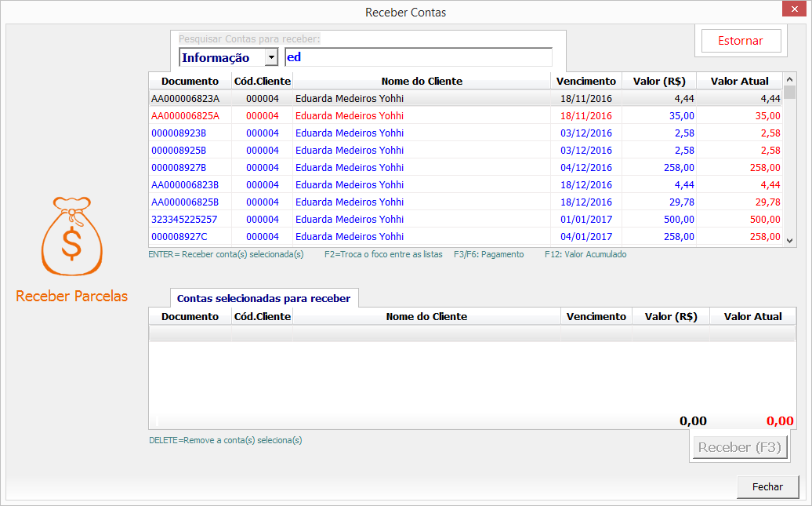Click the Nome do Cliente header in upper list
This screenshot has height=506, width=812.
(x=422, y=81)
